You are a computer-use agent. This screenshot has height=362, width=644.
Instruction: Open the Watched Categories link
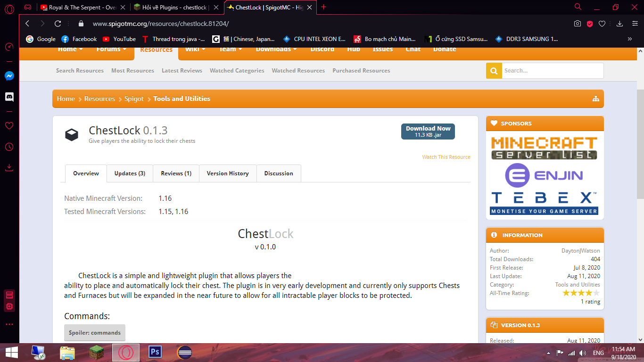[237, 71]
